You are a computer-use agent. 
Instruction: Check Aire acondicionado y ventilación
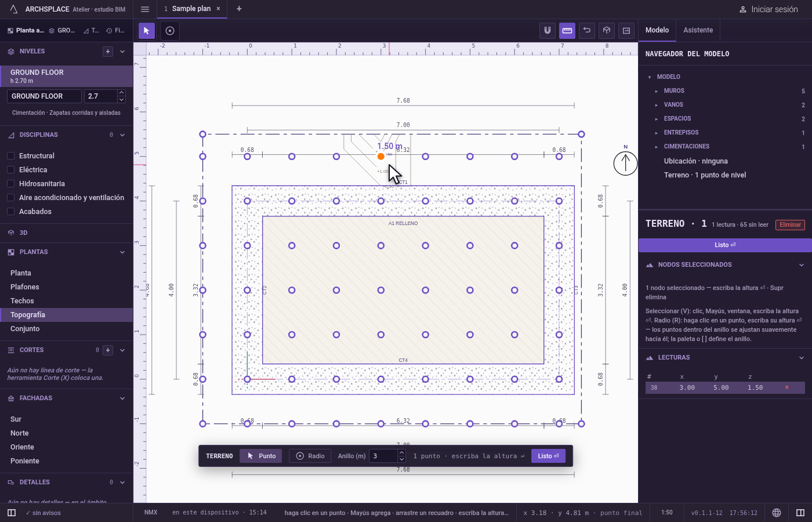(x=10, y=198)
